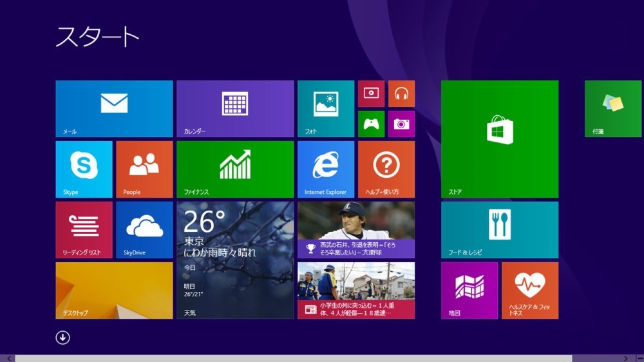Open the Calendar (カレンダー) tile
The height and width of the screenshot is (362, 644).
(234, 108)
